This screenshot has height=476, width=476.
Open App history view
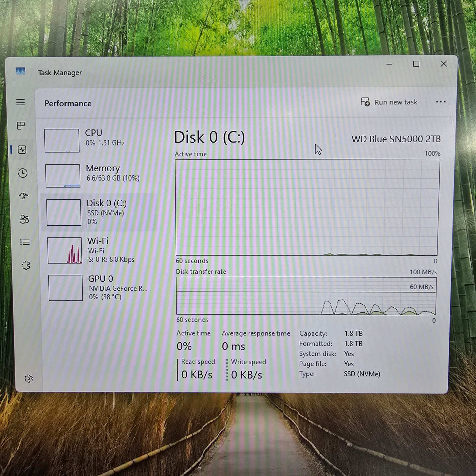point(22,173)
